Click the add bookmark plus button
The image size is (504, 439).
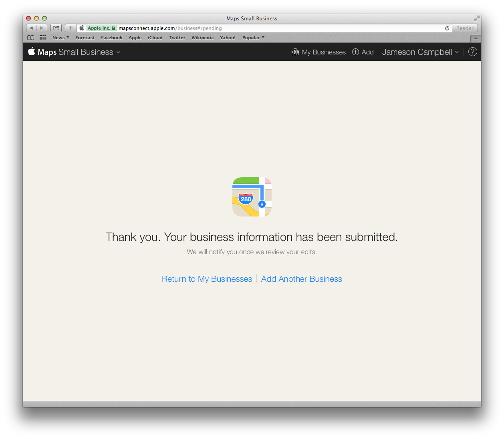pos(71,28)
